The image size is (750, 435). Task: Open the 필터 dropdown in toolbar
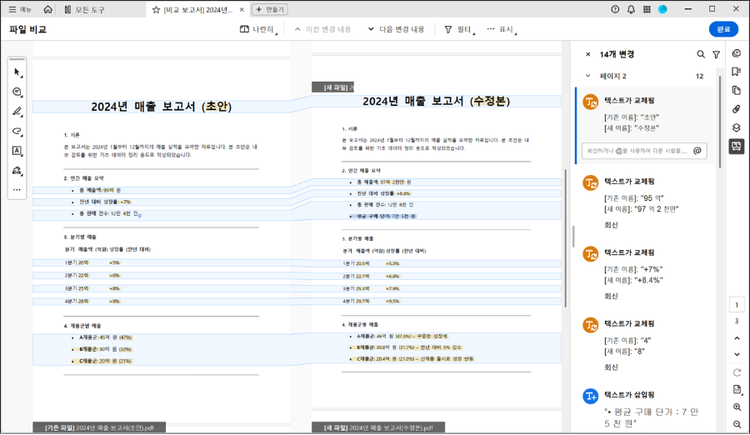(x=460, y=30)
